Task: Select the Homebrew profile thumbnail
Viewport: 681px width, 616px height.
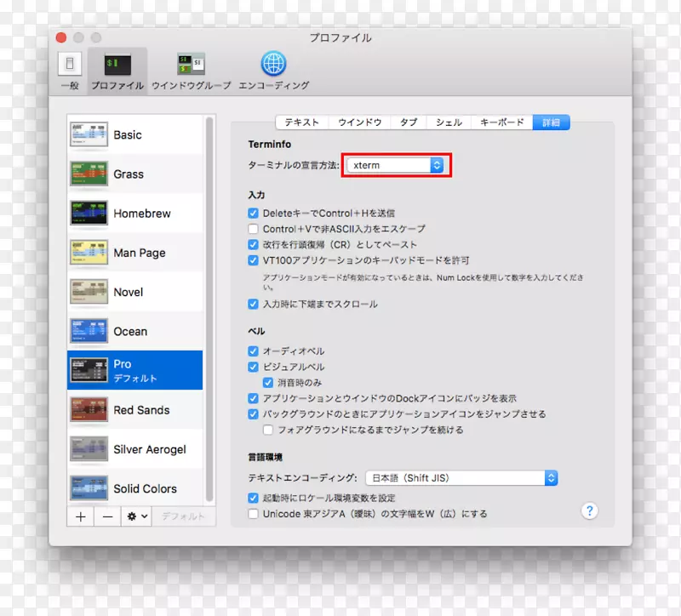Action: 89,214
